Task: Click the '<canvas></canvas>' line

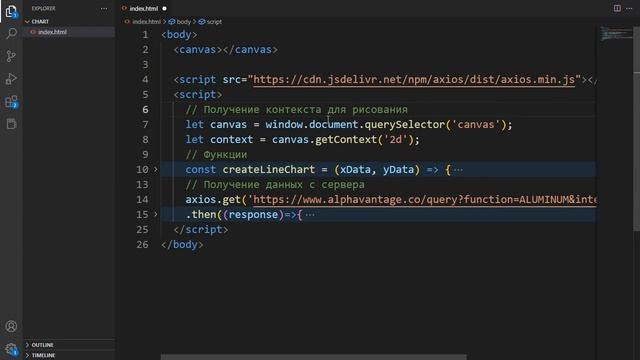Action: click(x=225, y=50)
